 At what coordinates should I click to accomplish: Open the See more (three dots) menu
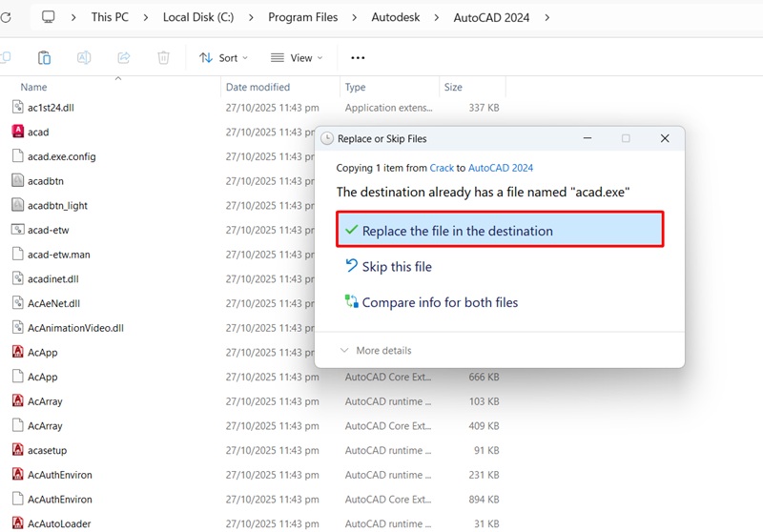tap(358, 58)
